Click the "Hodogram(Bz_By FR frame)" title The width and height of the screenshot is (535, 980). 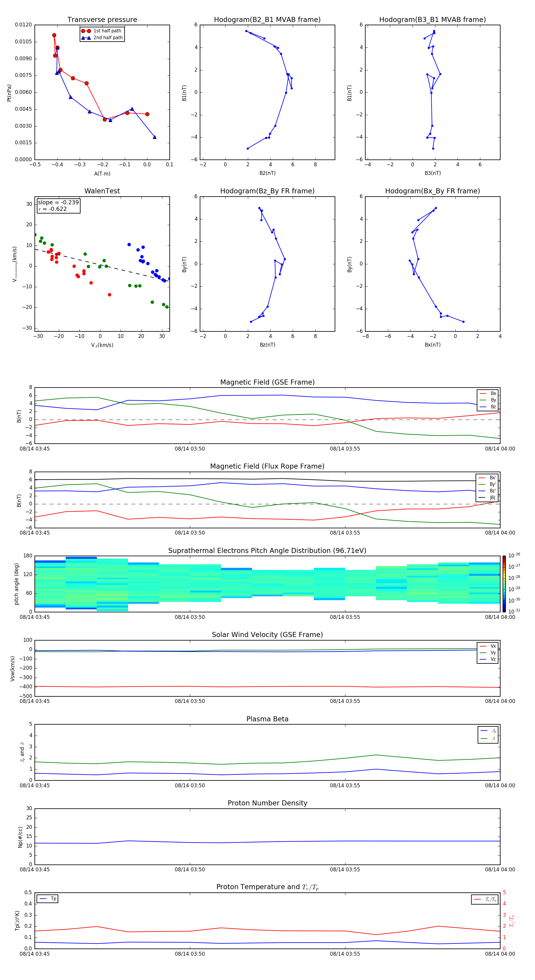coord(267,191)
